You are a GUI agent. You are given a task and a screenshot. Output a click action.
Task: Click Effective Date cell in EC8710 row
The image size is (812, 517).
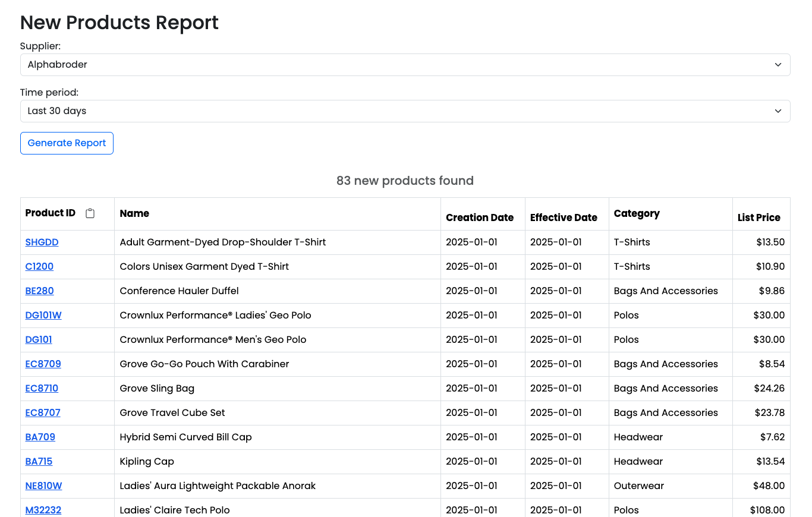567,389
